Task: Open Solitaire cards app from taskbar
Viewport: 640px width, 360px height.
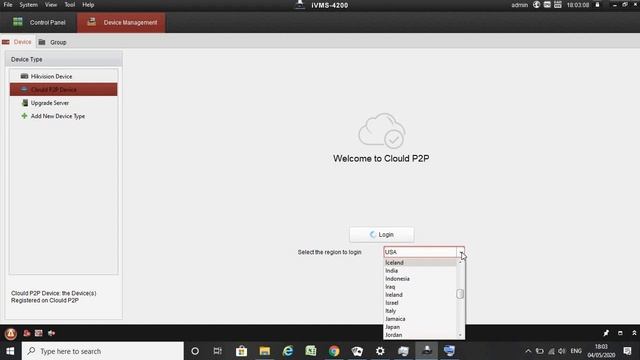Action: [x=357, y=351]
